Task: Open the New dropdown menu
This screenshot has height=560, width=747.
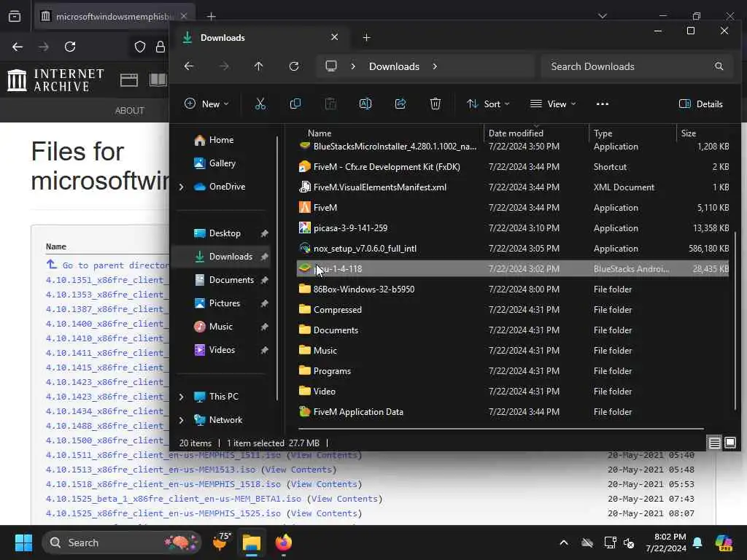Action: coord(206,104)
